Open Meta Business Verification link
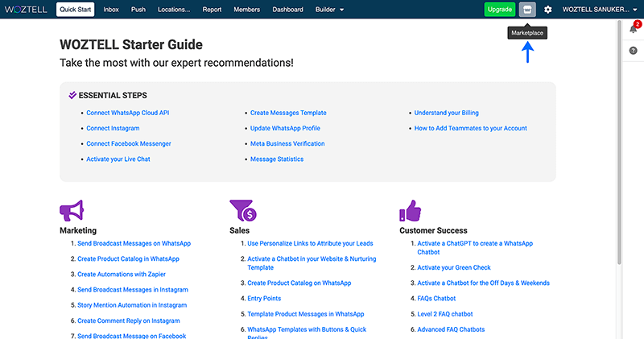 pyautogui.click(x=287, y=143)
